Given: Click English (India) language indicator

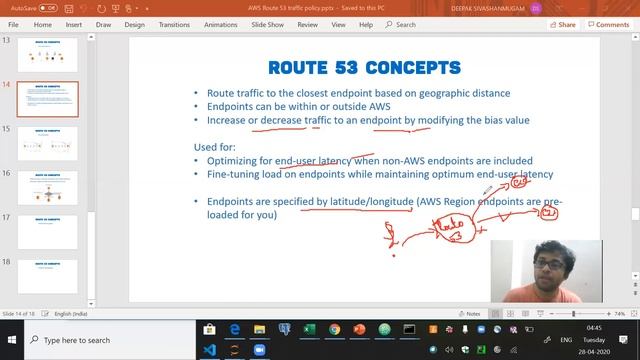Looking at the screenshot, I should click(71, 314).
